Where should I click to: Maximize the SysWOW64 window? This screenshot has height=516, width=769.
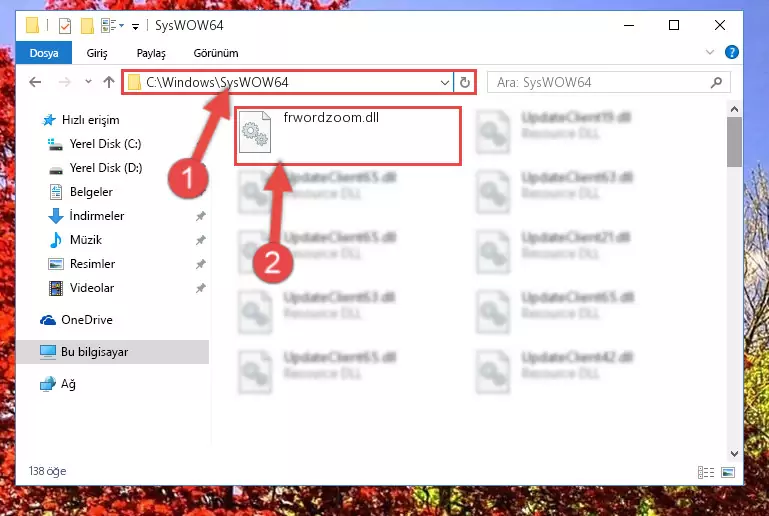click(674, 25)
